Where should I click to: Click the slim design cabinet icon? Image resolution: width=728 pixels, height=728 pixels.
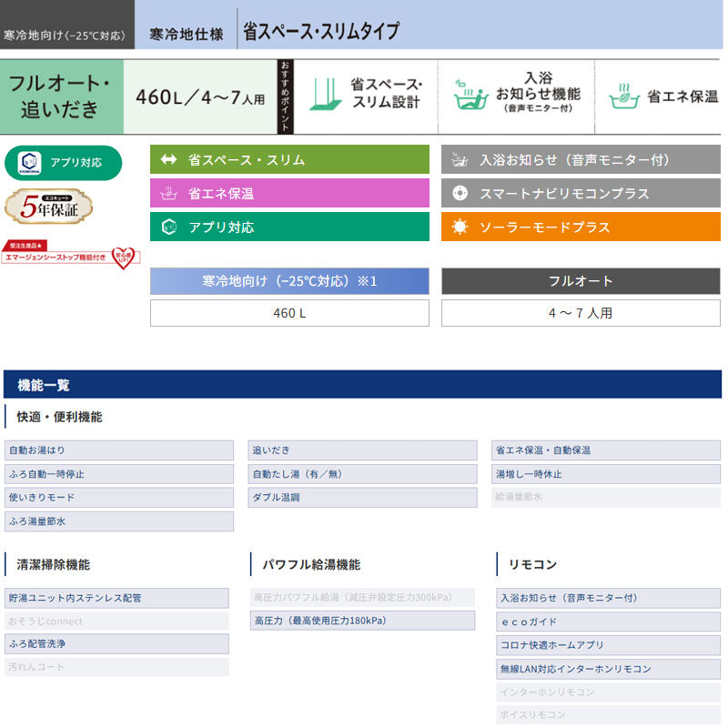click(326, 95)
